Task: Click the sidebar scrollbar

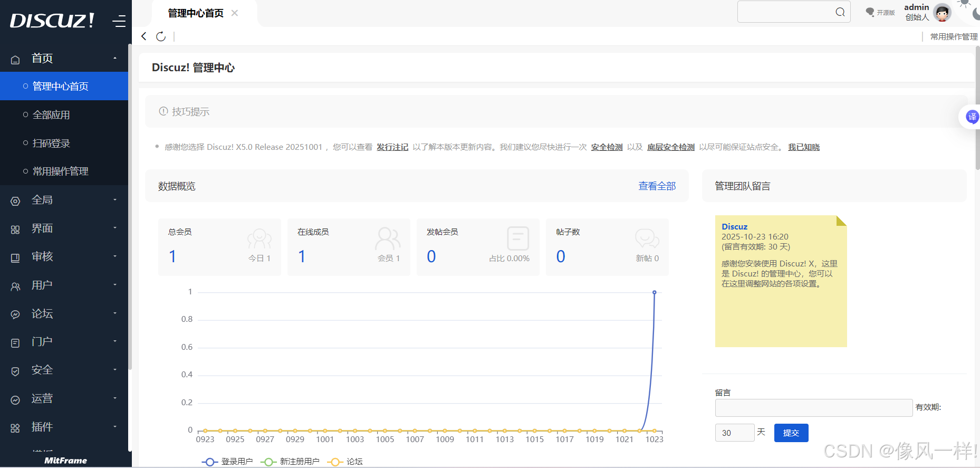Action: coord(130,207)
